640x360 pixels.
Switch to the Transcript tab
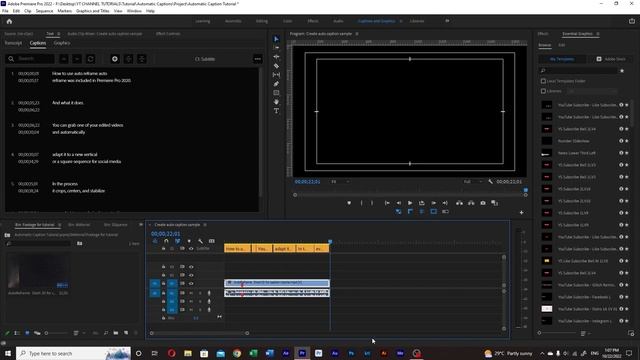(x=13, y=43)
